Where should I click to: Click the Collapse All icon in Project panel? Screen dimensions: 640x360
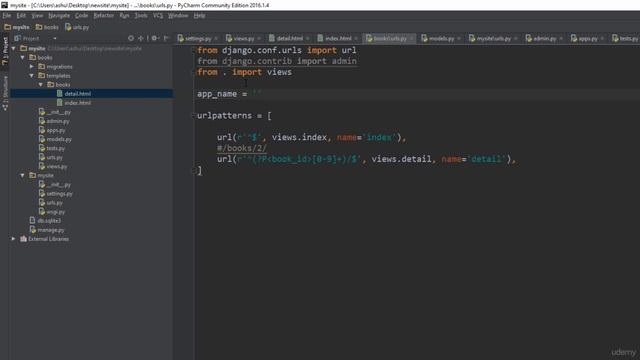[141, 38]
